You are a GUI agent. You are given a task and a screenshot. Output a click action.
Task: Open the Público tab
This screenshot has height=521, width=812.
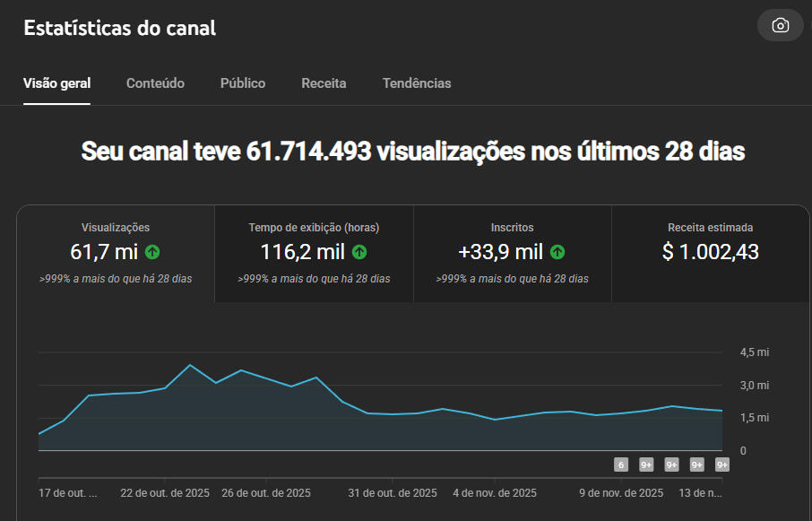243,83
